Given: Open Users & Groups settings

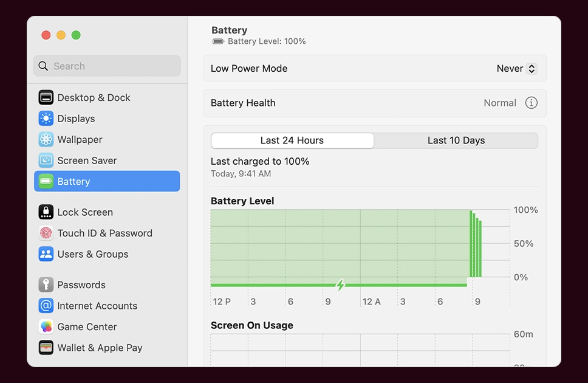Looking at the screenshot, I should click(x=107, y=254).
